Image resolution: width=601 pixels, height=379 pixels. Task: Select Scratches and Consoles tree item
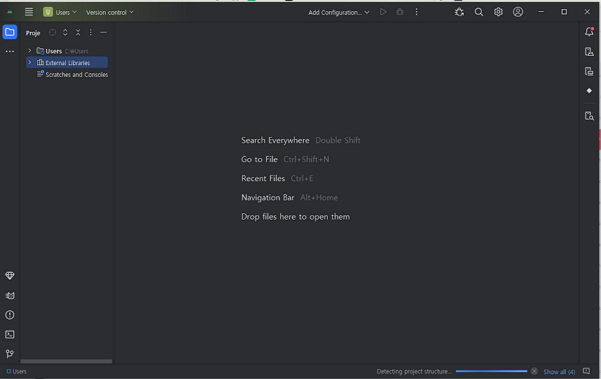[x=72, y=74]
